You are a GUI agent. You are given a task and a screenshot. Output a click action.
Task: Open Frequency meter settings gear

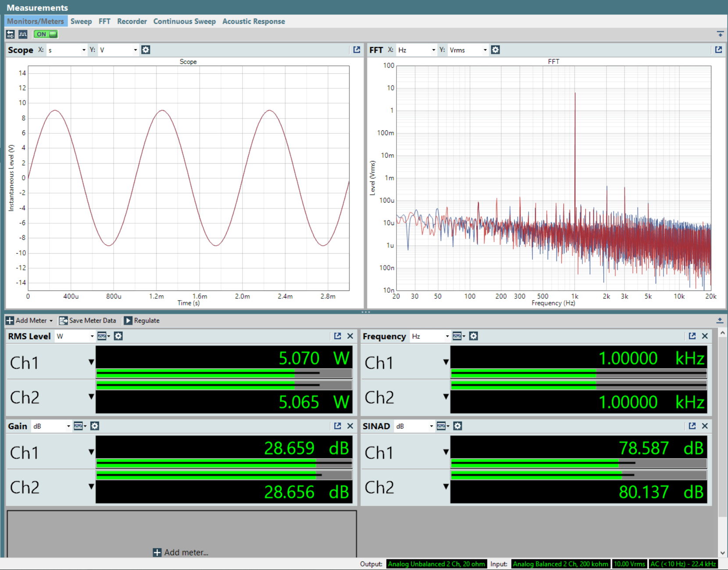[x=474, y=336]
